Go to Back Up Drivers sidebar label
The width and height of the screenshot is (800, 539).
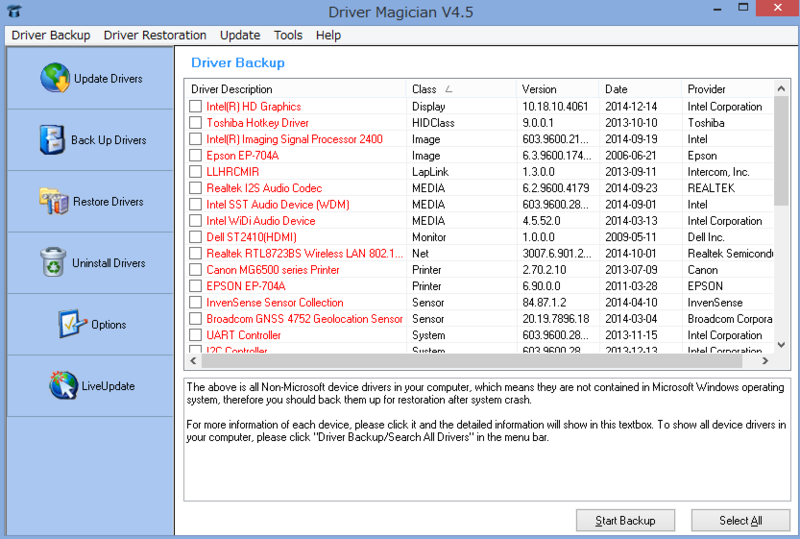click(x=109, y=140)
